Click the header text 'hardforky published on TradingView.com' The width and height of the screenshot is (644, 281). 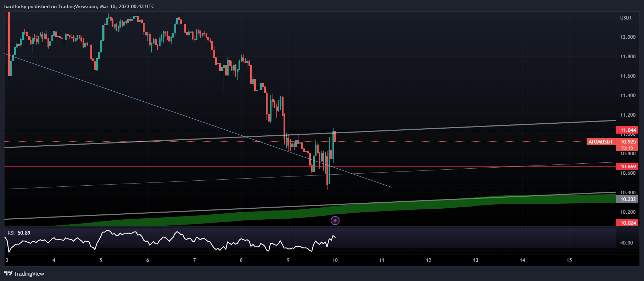coord(50,6)
